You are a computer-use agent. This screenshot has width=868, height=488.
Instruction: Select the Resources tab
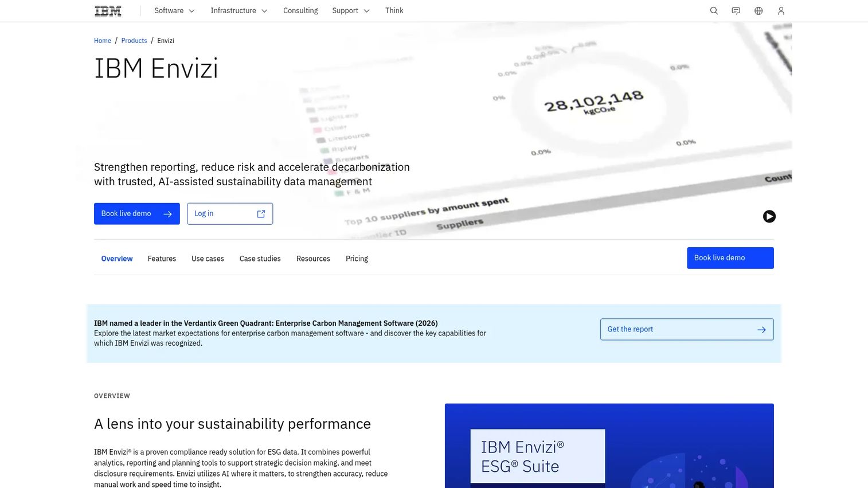click(x=313, y=259)
